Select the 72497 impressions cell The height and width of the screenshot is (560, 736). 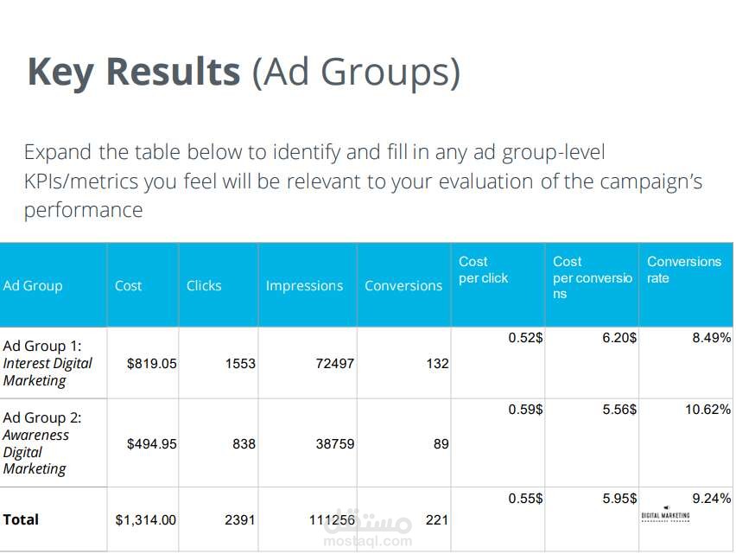[334, 363]
